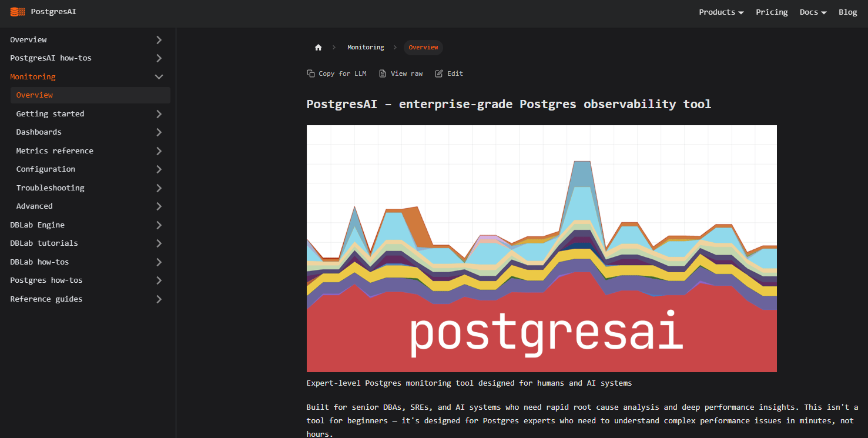Click the PostgresAI logo icon
This screenshot has height=438, width=868.
click(18, 12)
